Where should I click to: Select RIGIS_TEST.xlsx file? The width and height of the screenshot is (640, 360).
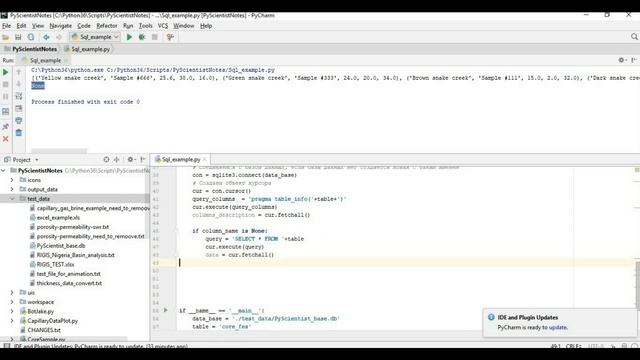pyautogui.click(x=56, y=264)
